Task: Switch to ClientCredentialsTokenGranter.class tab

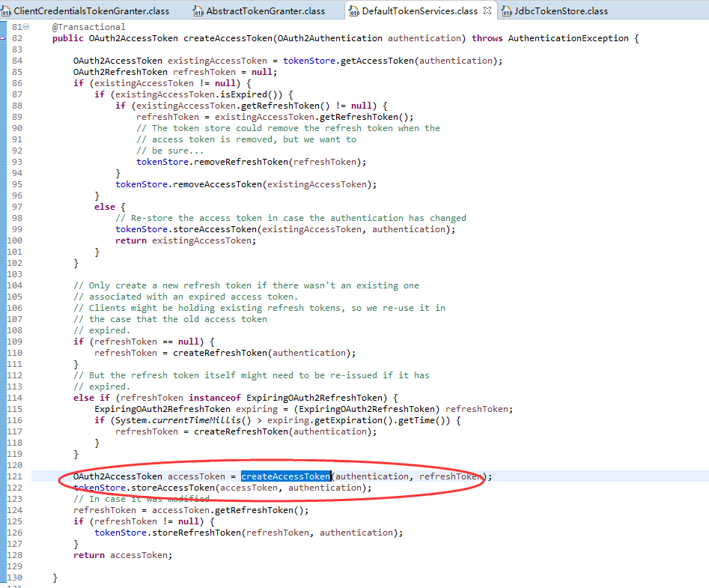Action: [x=86, y=10]
